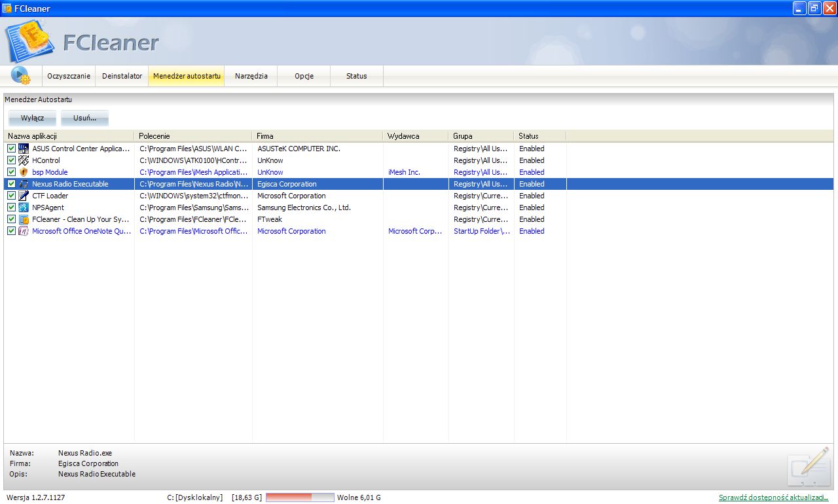The width and height of the screenshot is (838, 504).
Task: Sort by Polecenie column header
Action: click(193, 136)
